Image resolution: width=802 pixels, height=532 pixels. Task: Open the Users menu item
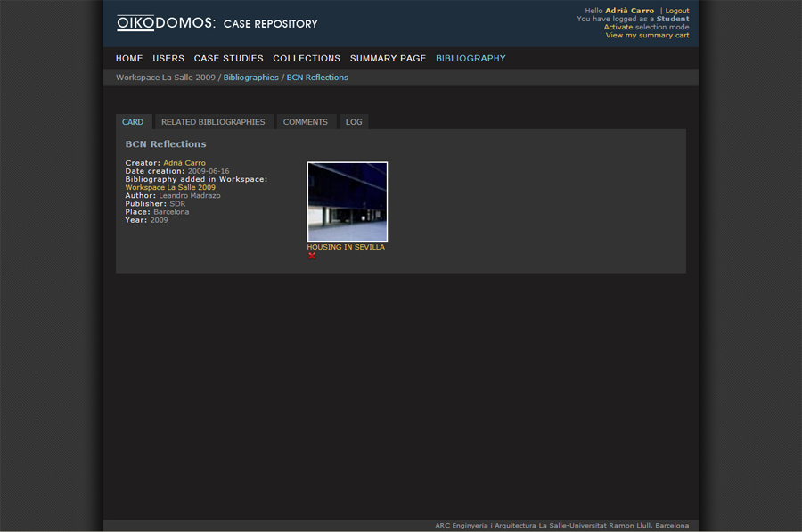coord(168,59)
